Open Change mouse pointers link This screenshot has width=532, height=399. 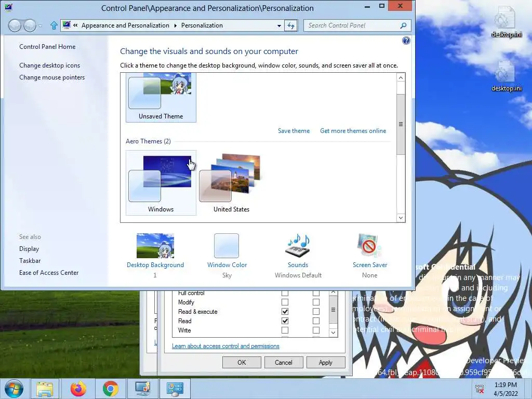click(x=52, y=77)
